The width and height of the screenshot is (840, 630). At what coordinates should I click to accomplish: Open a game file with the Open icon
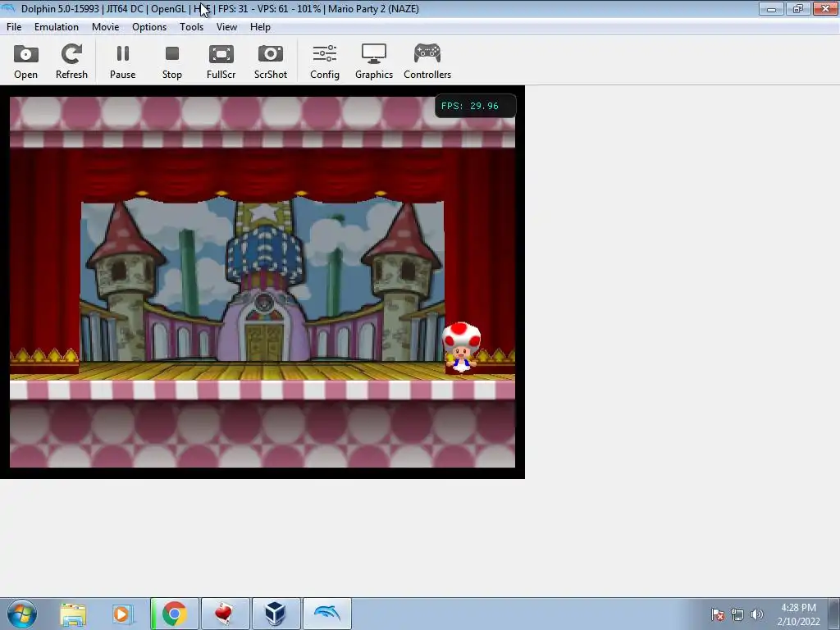point(25,61)
